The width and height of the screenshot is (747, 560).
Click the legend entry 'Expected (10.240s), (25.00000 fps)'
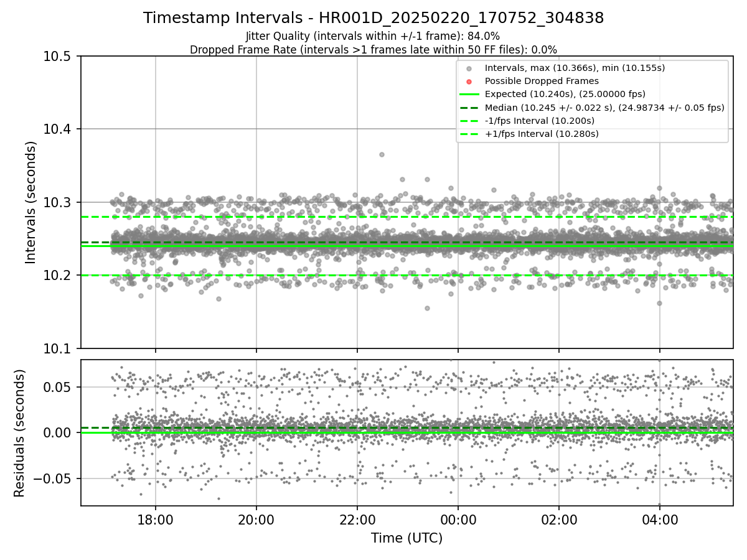[565, 94]
